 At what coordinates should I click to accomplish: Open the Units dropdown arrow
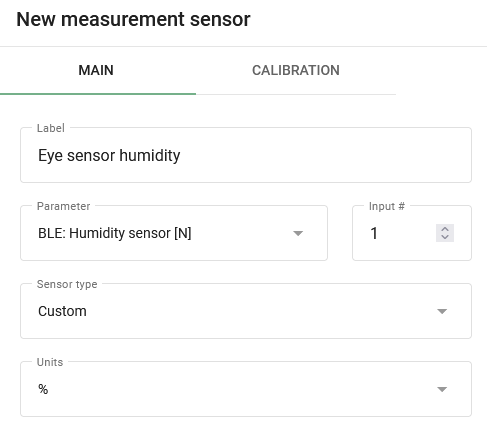coord(442,389)
